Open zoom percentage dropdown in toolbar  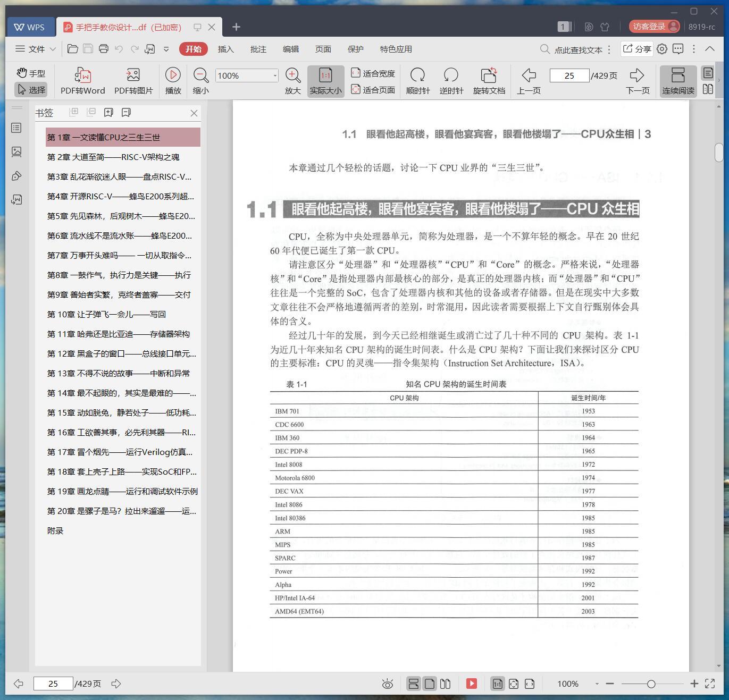[x=274, y=75]
